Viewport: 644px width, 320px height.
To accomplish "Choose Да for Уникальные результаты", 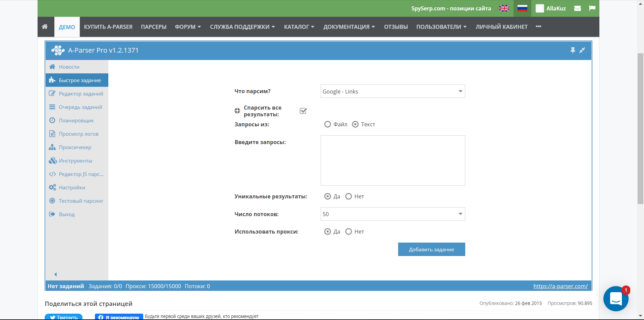I will coord(328,196).
